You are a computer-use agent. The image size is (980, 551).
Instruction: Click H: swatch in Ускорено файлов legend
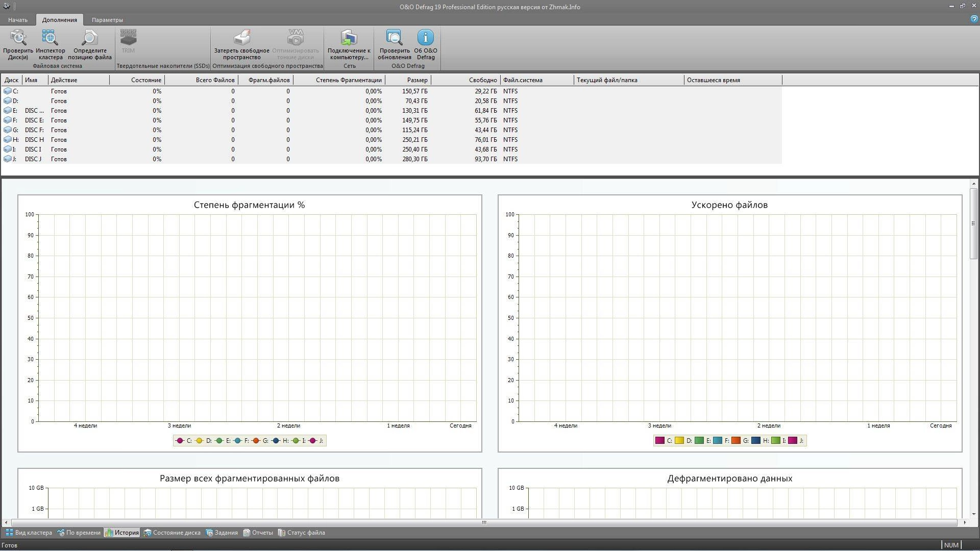pyautogui.click(x=756, y=441)
